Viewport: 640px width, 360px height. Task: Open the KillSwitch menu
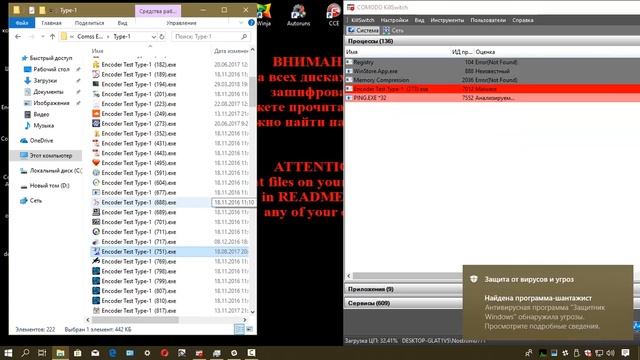pos(362,20)
